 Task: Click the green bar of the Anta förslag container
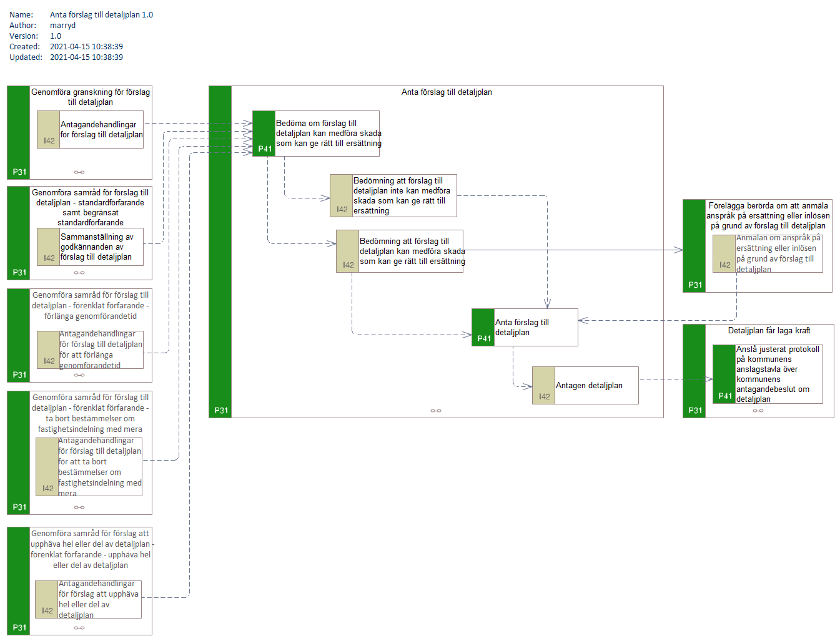[x=220, y=250]
